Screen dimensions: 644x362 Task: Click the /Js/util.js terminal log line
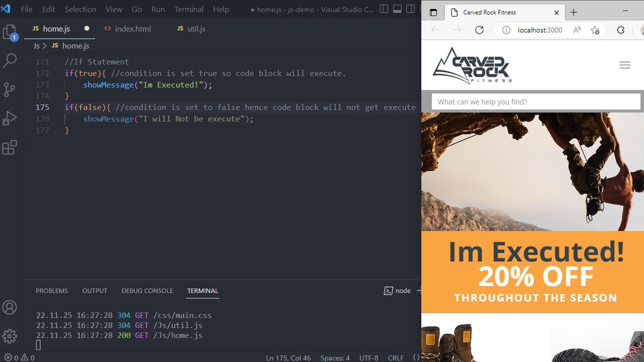point(119,326)
